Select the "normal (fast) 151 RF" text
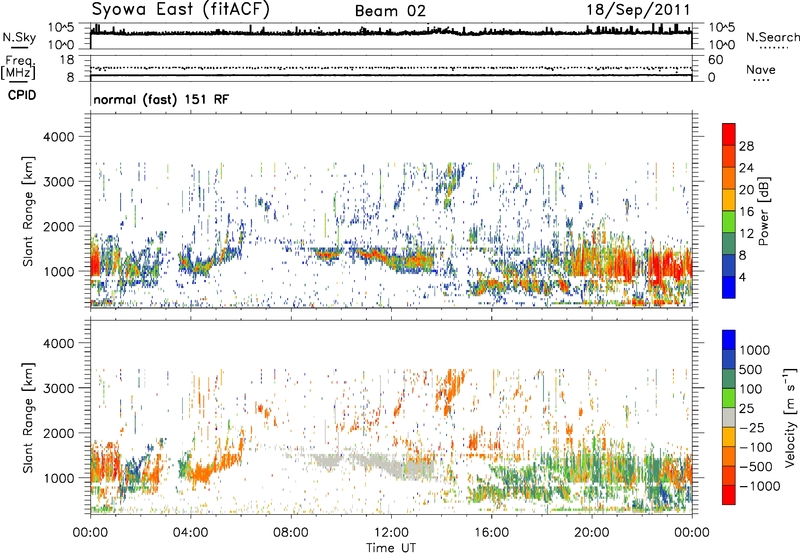This screenshot has height=554, width=800. [161, 99]
